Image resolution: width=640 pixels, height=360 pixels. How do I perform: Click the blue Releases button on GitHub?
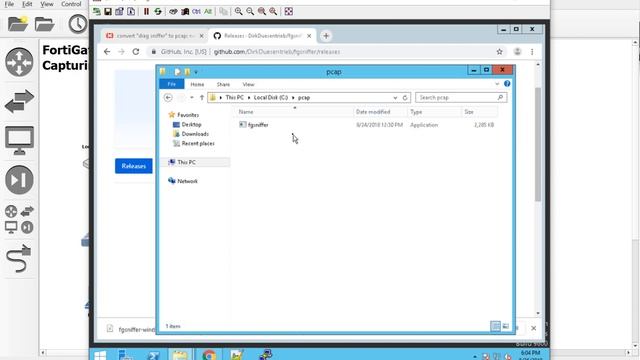133,166
